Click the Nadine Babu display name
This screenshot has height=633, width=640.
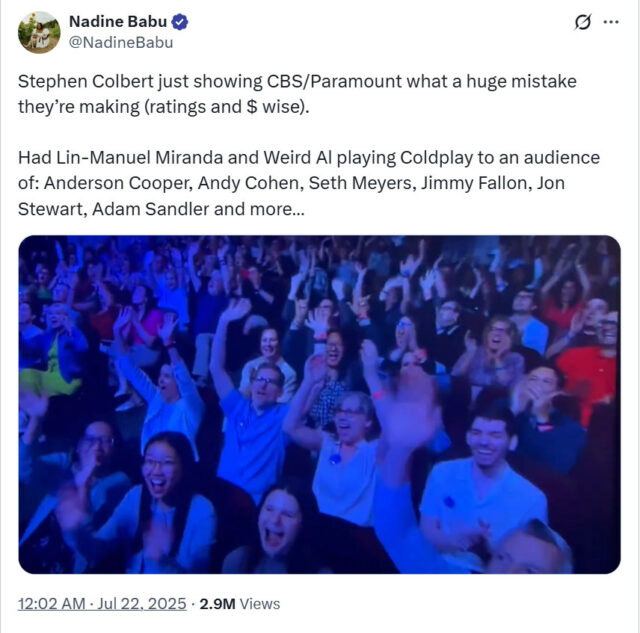tap(118, 22)
